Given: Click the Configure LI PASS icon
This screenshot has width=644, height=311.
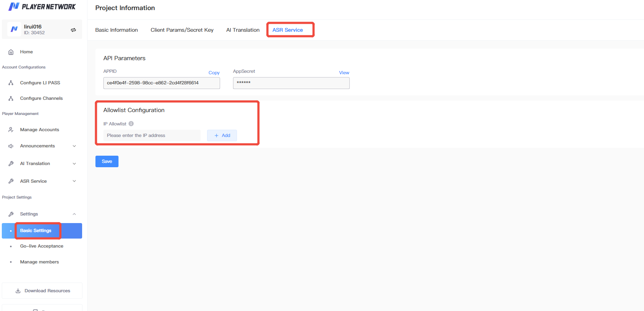Looking at the screenshot, I should pyautogui.click(x=11, y=83).
